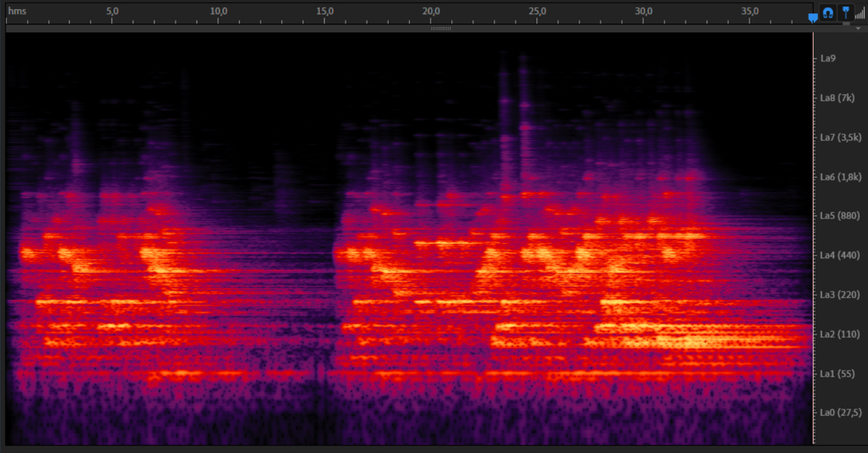Click the La4 (440) frequency scale label
868x453 pixels.
tap(837, 256)
